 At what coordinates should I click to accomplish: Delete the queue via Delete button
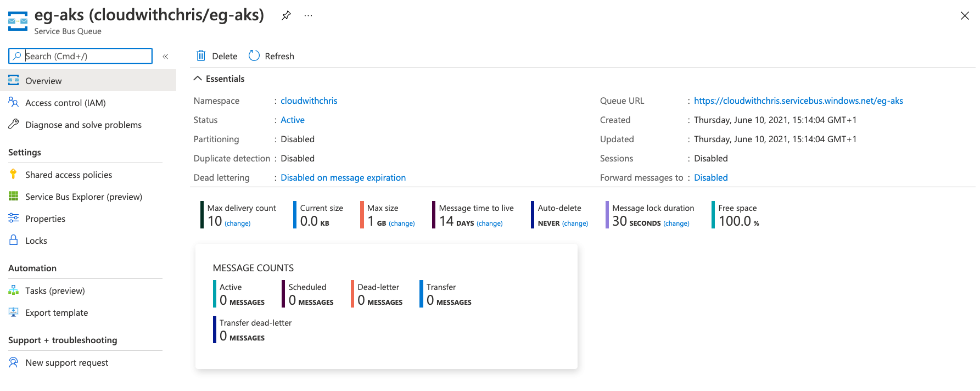(x=217, y=56)
